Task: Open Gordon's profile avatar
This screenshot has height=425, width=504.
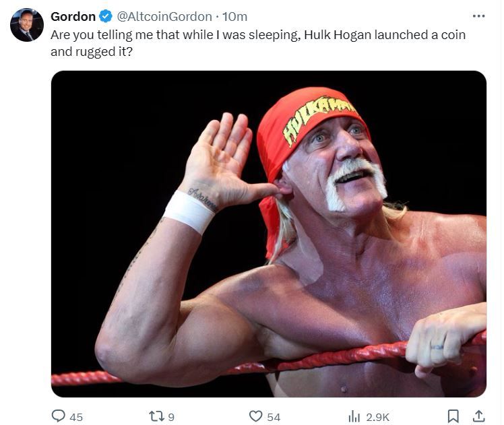Action: [27, 25]
